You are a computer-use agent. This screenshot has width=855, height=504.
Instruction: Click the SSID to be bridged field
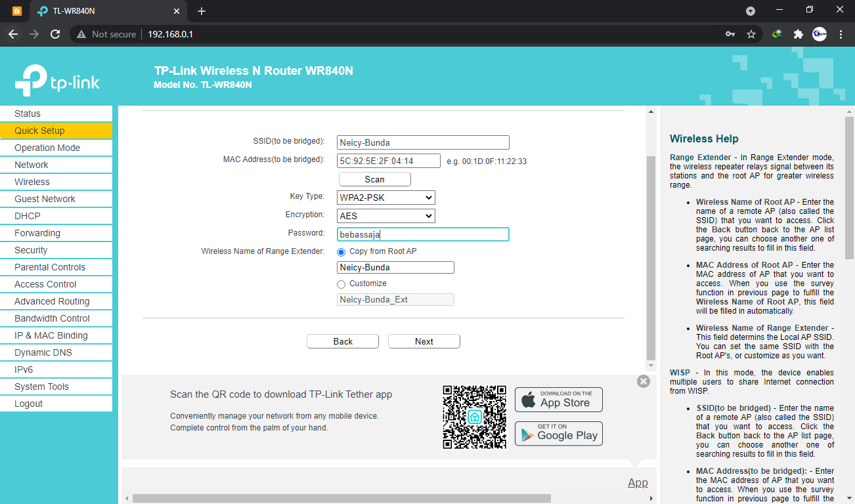click(x=423, y=142)
